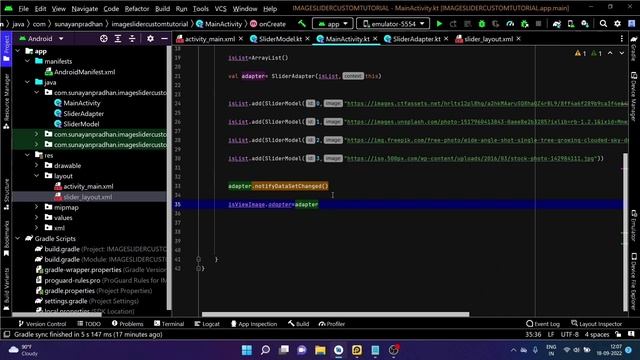640x360 pixels.
Task: Open the Layout Inspector tool window
Action: (596, 324)
